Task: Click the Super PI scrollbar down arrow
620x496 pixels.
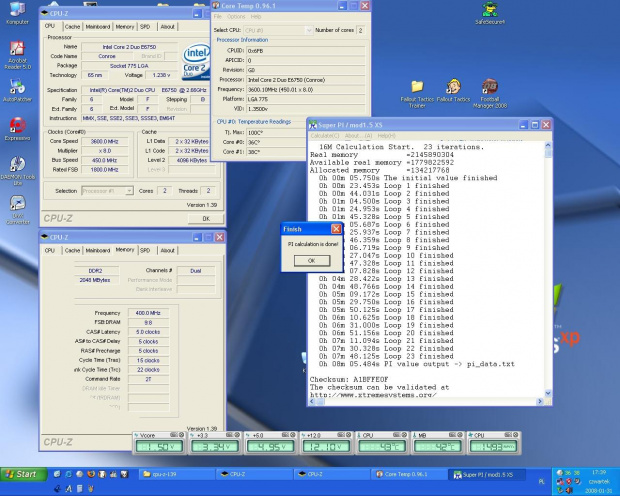Action: coord(548,393)
